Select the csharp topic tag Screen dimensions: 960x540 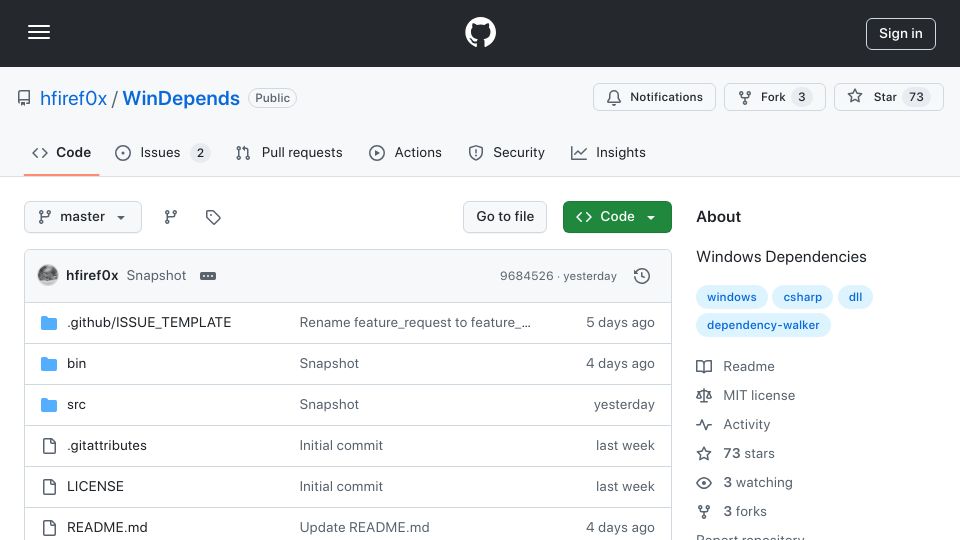click(x=803, y=297)
